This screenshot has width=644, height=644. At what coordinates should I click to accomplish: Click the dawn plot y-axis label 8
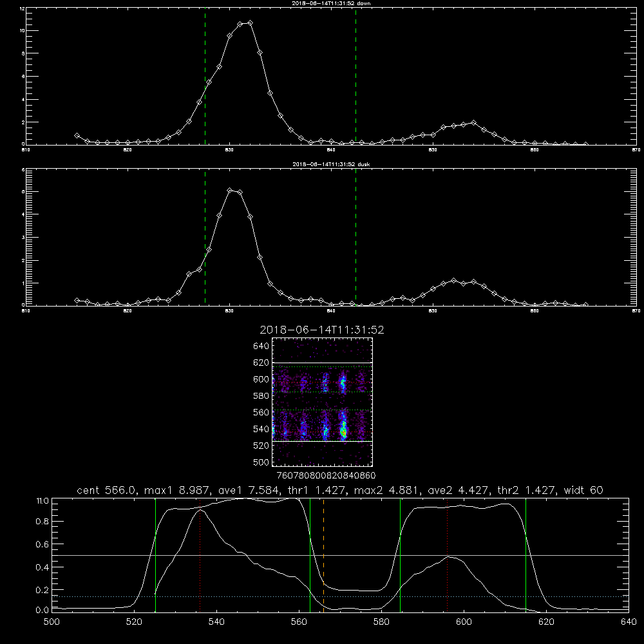(23, 53)
